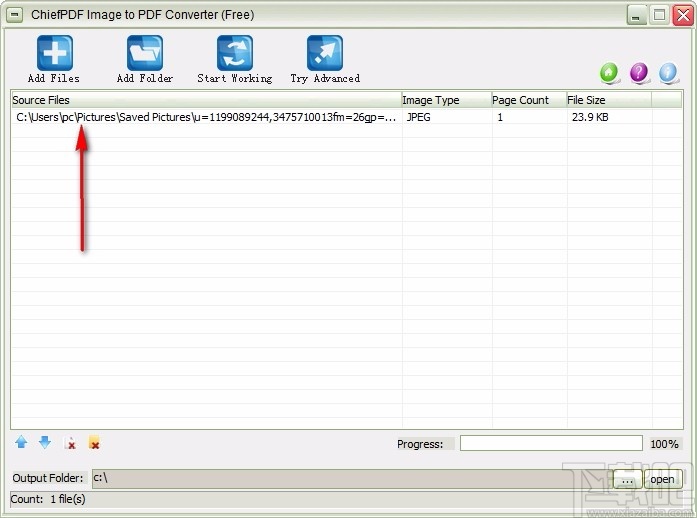This screenshot has width=697, height=518.
Task: Click the Add Files icon
Action: pyautogui.click(x=55, y=53)
